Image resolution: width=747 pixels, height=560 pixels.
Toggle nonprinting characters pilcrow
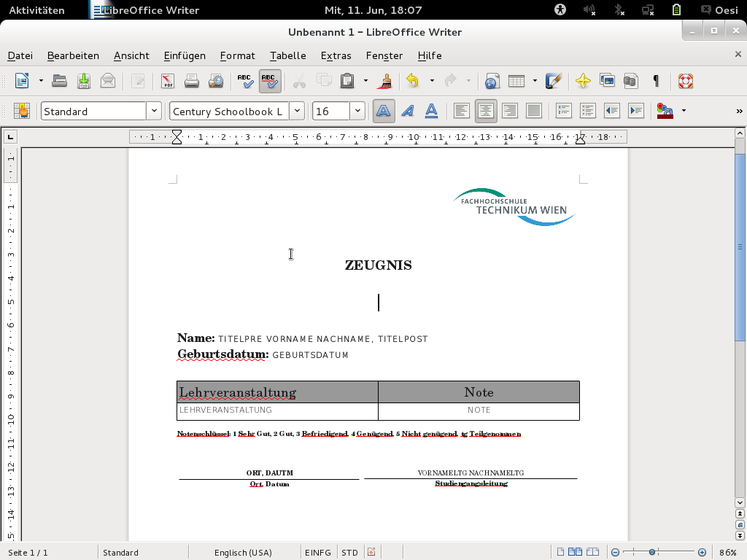pos(656,81)
